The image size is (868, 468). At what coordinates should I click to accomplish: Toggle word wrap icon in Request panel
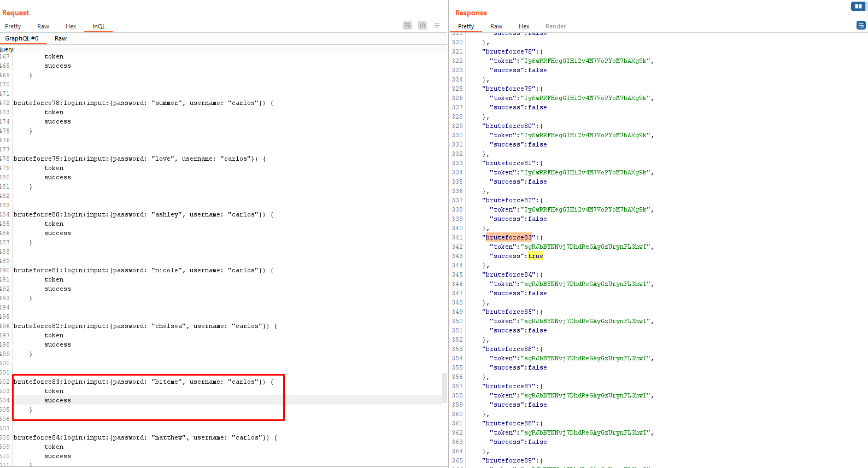click(407, 25)
